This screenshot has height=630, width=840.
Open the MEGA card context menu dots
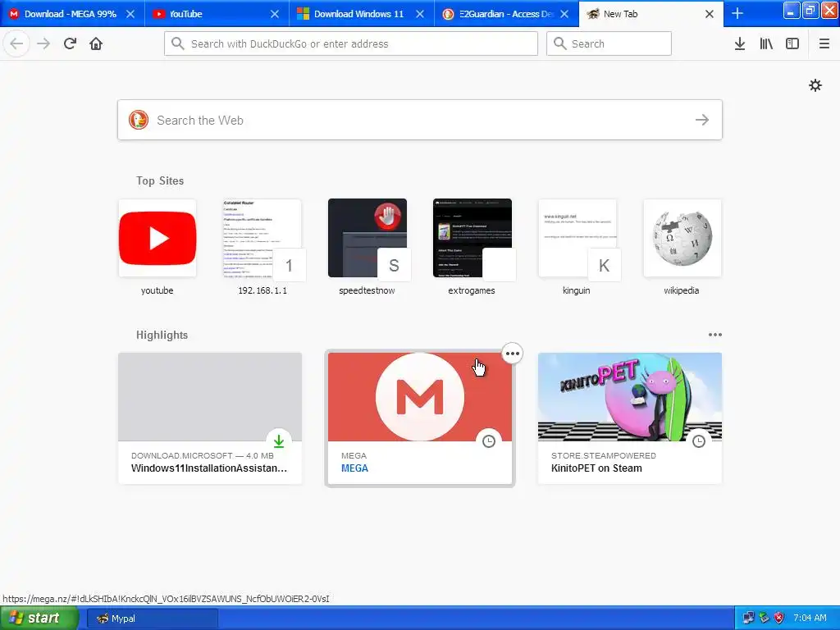point(512,354)
